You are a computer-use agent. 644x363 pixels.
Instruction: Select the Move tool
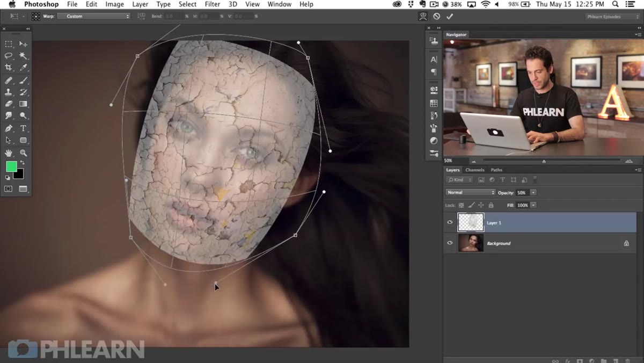(23, 44)
